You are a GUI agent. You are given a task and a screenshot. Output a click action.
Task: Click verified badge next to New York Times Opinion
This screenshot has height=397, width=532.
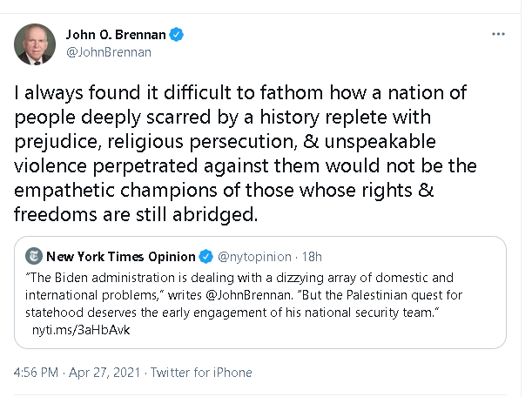[206, 256]
